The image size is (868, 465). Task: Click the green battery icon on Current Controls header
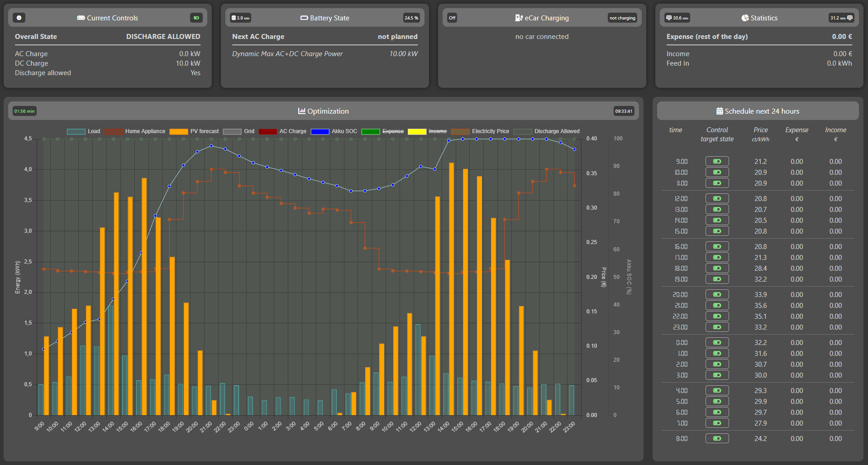tap(196, 18)
